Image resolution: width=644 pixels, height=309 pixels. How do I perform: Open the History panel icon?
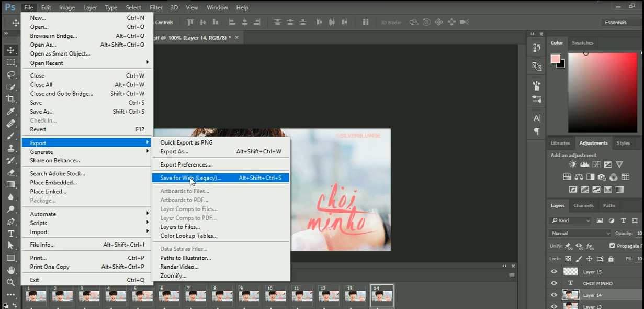pos(536,48)
